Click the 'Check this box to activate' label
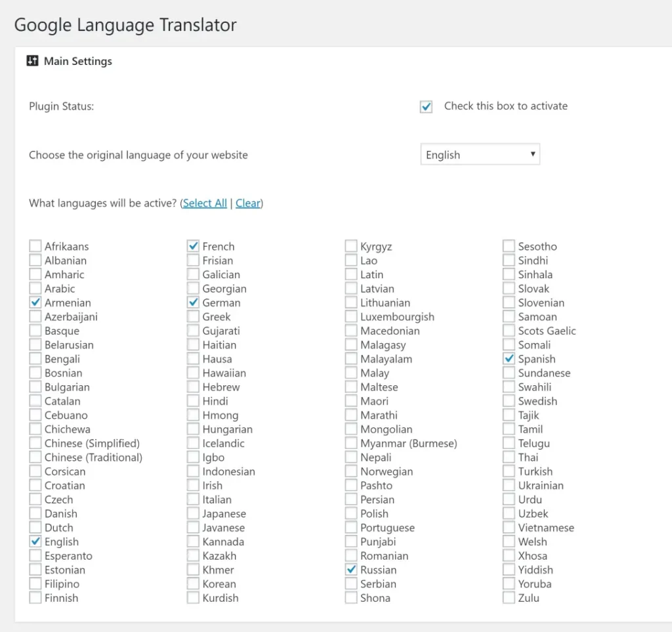The height and width of the screenshot is (632, 672). click(x=506, y=106)
